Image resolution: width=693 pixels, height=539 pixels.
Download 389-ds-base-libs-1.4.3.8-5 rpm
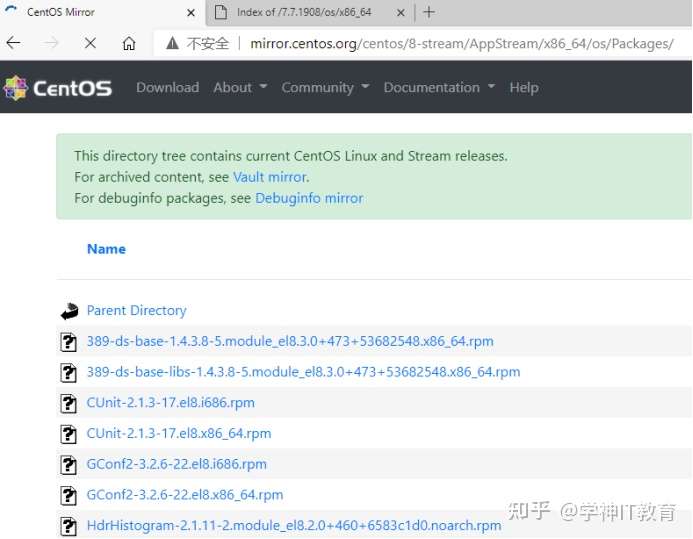[x=303, y=372]
